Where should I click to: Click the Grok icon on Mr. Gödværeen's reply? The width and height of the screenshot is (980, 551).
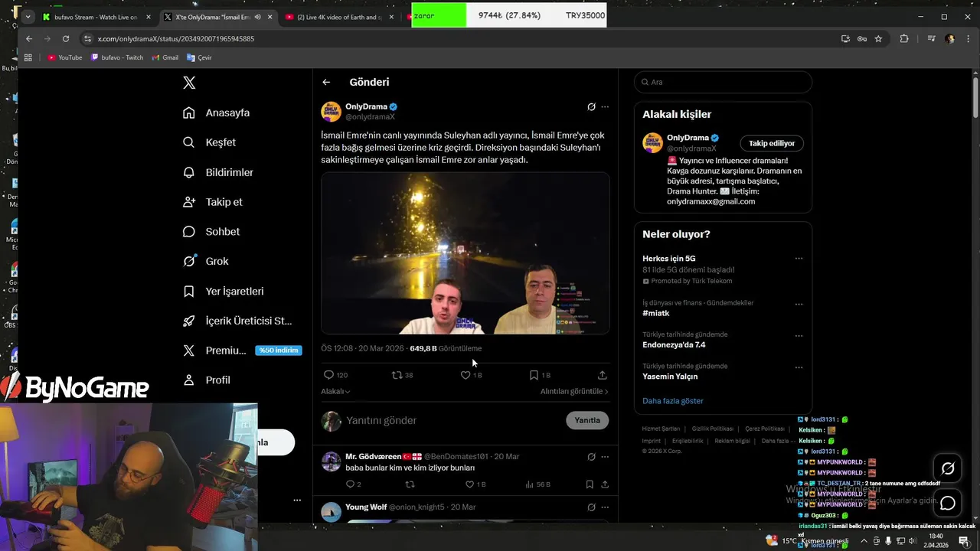coord(591,457)
